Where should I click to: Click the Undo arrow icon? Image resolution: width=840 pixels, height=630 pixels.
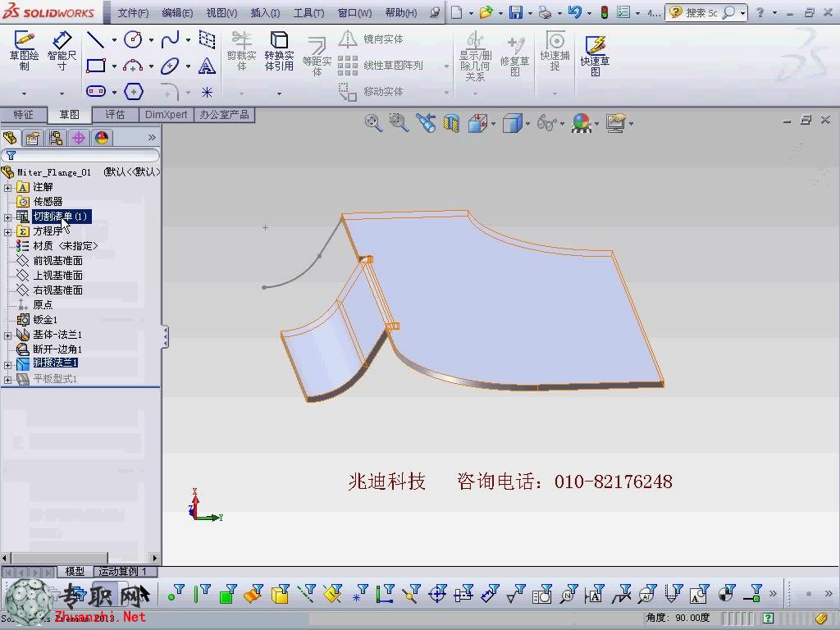(574, 12)
